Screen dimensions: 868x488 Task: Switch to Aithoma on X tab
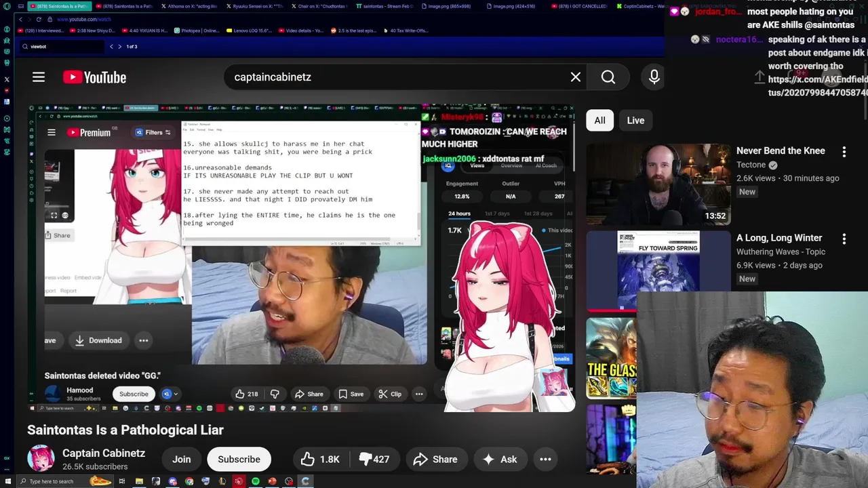pos(190,6)
